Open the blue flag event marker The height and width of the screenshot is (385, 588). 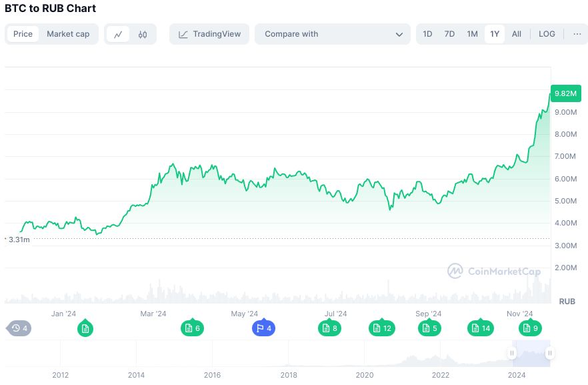pyautogui.click(x=263, y=328)
